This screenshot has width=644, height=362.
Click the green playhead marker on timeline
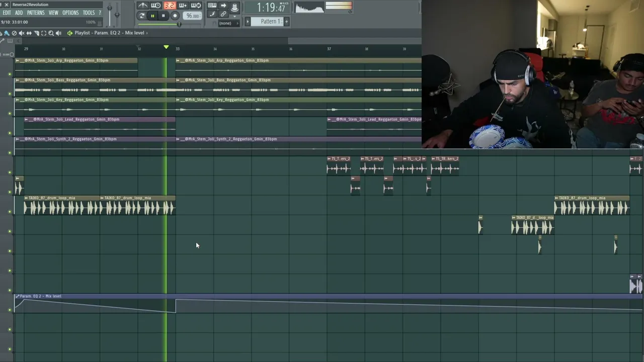click(x=166, y=47)
